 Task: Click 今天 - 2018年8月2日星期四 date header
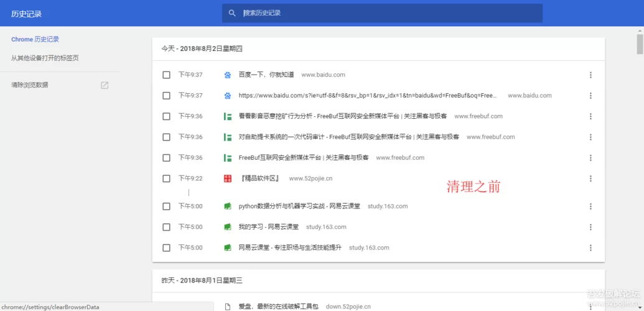click(x=202, y=49)
